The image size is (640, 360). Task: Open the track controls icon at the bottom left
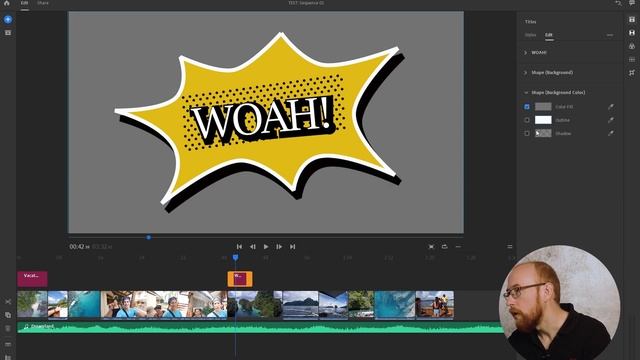coord(8,357)
